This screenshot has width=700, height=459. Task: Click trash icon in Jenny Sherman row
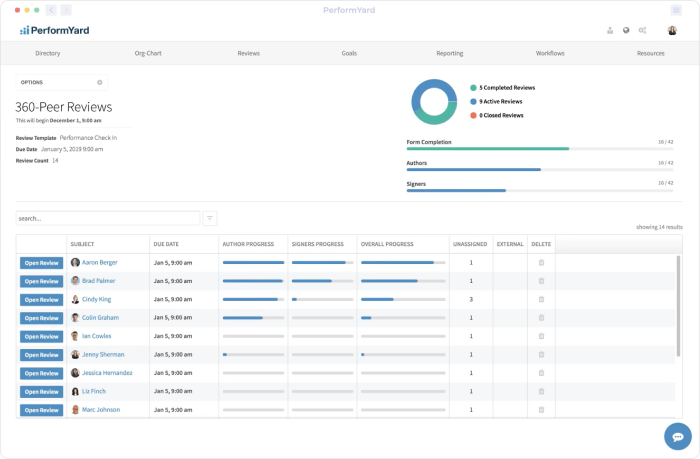coord(541,355)
